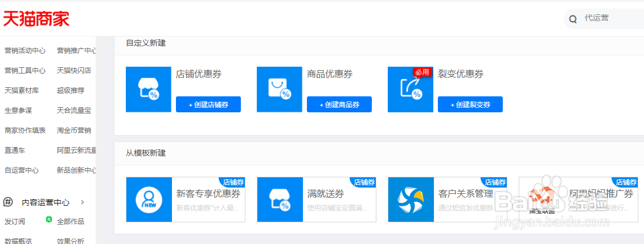The image size is (644, 244).
Task: Open the 新客专享优惠券 template title
Action: 208,194
